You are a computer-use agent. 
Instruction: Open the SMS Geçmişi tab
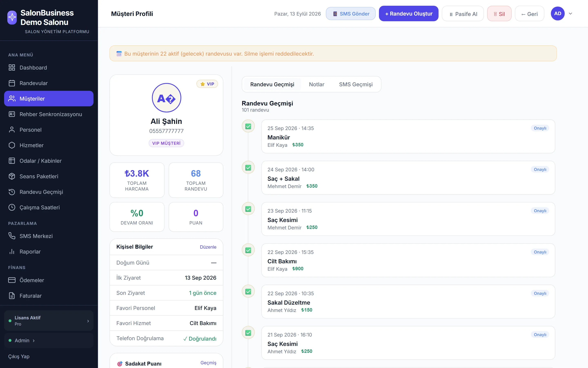(356, 84)
